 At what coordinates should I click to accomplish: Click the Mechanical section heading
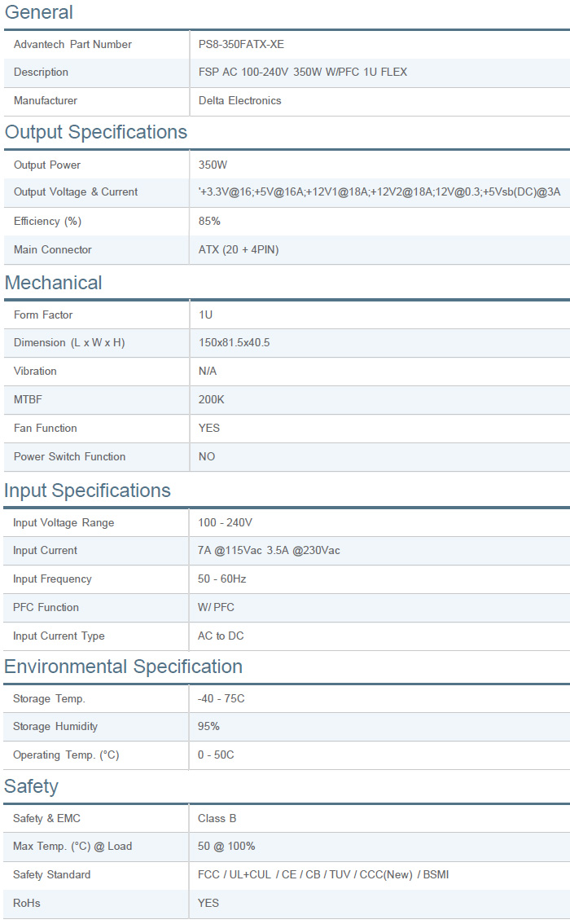click(x=54, y=283)
